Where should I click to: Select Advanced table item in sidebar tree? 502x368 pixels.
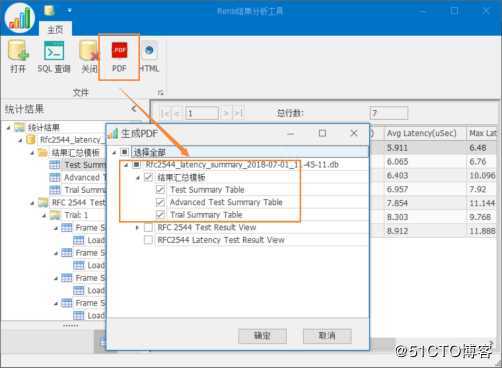pyautogui.click(x=85, y=177)
